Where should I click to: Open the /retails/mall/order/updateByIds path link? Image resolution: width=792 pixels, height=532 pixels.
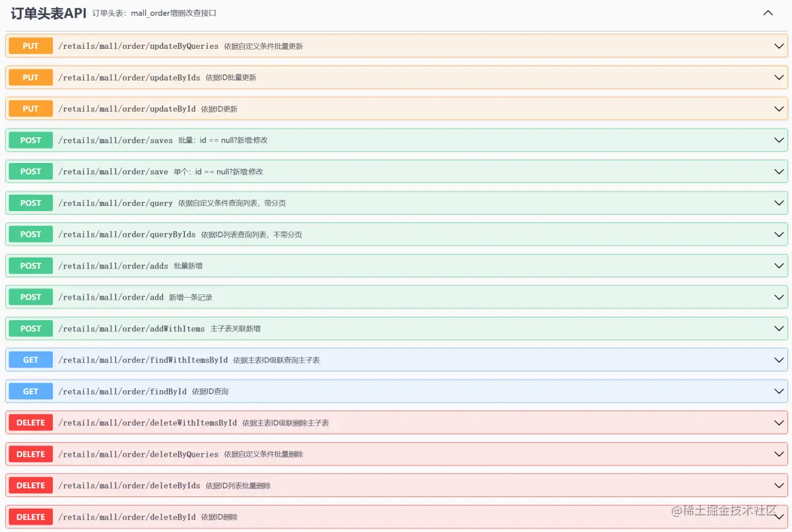coord(129,77)
